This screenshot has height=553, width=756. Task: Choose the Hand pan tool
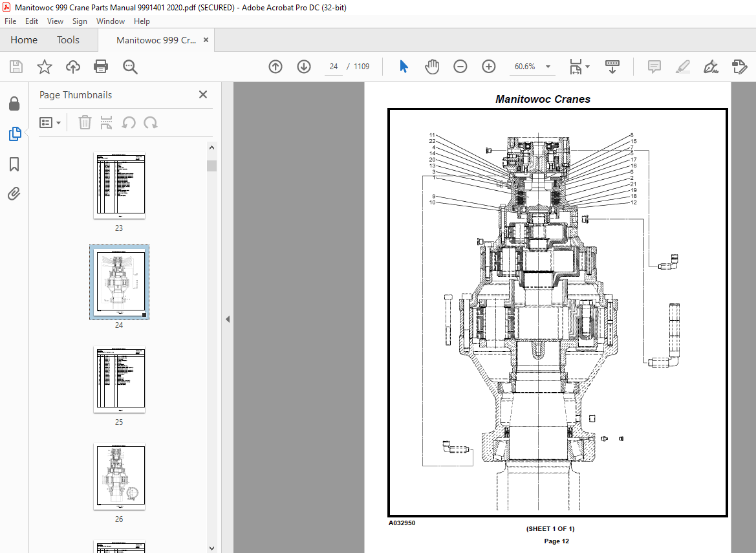[x=432, y=67]
